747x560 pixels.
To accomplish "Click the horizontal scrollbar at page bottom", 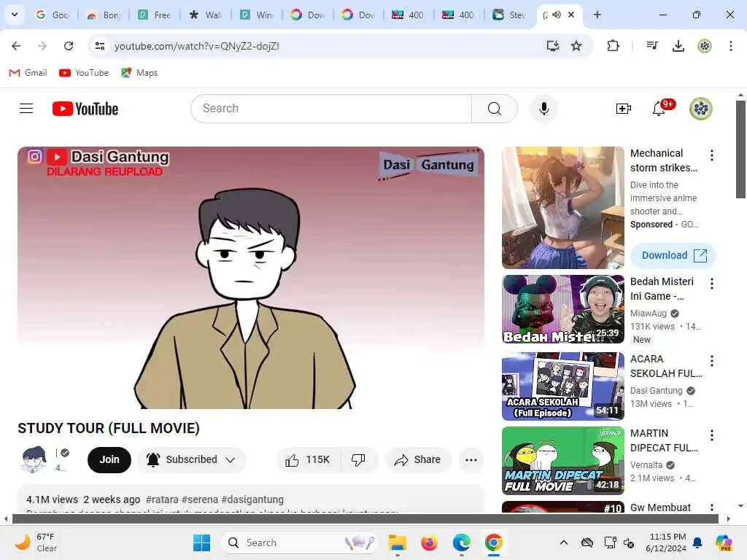I will click(x=365, y=518).
